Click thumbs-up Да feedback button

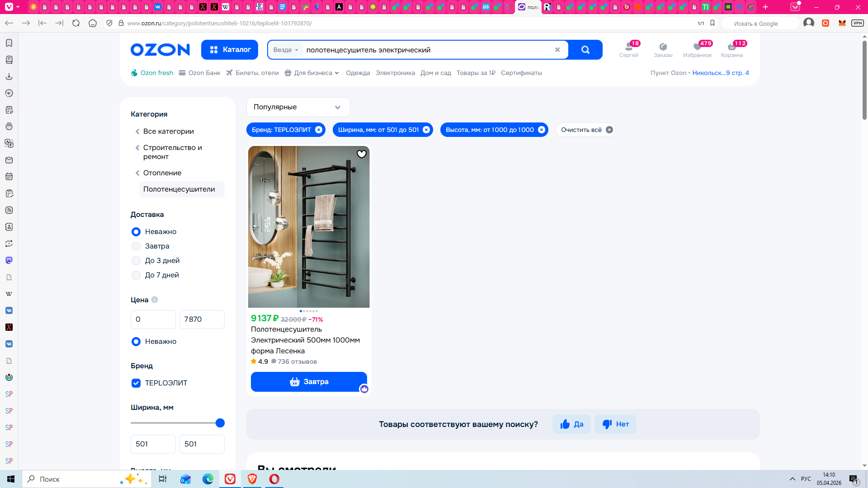pos(571,424)
